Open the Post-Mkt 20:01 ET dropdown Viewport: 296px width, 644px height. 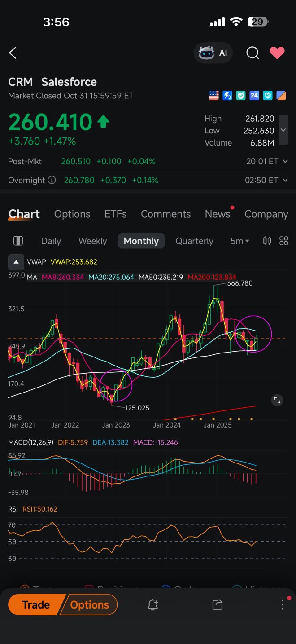[x=267, y=161]
